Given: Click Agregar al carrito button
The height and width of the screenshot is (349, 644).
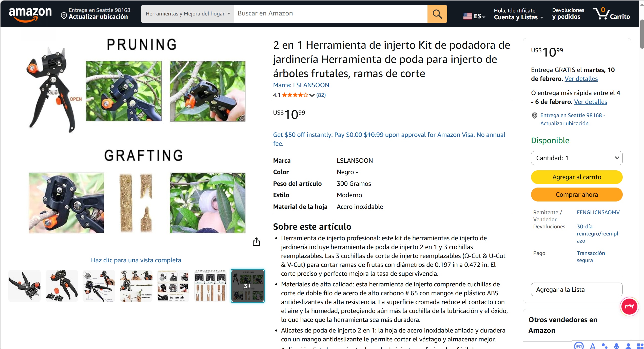Looking at the screenshot, I should pyautogui.click(x=577, y=177).
